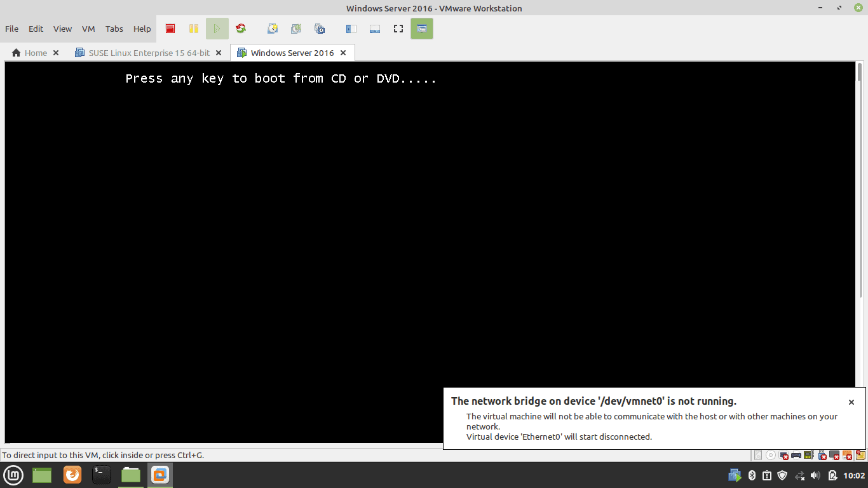Click 'To direct input to this VM' status text
The width and height of the screenshot is (868, 488).
pos(103,455)
